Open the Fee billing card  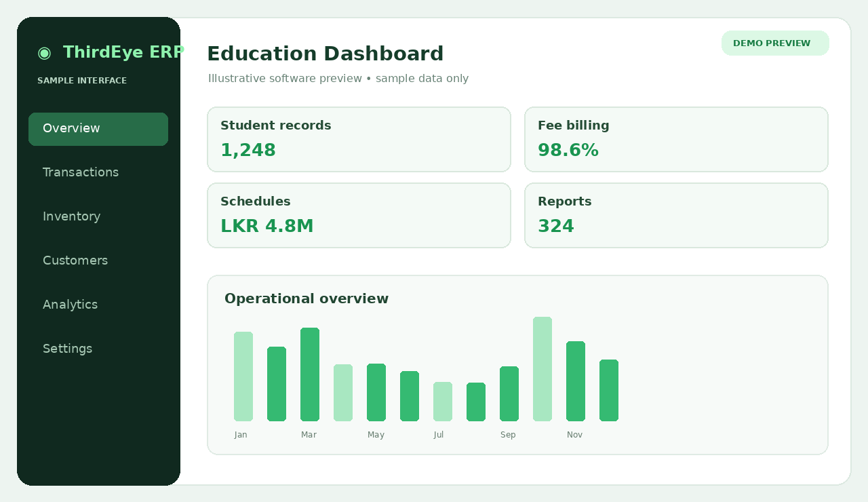[676, 140]
